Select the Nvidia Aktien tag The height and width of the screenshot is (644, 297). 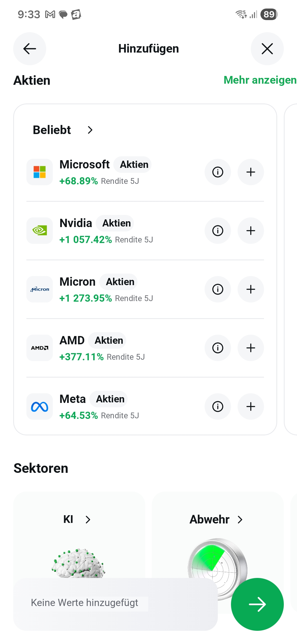[116, 223]
